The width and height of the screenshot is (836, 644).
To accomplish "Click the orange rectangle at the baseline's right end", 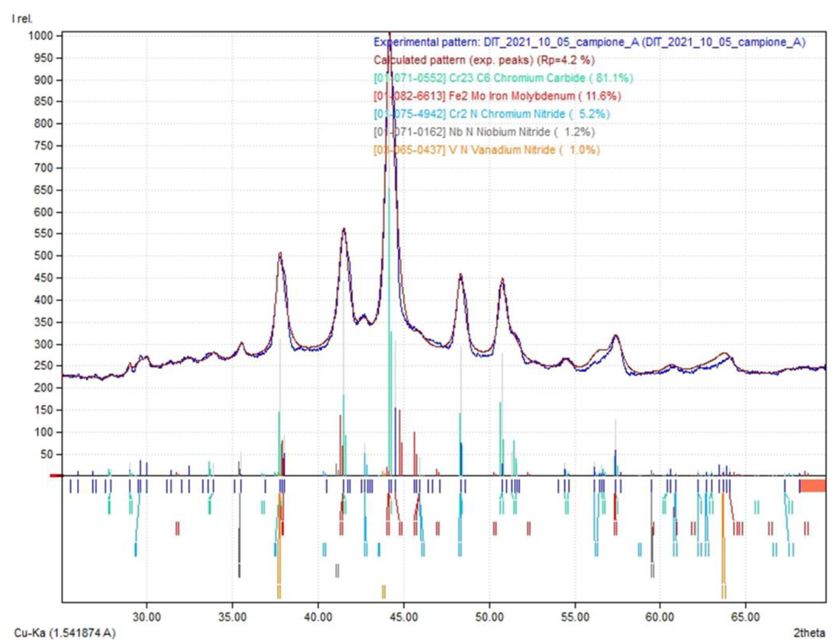I will (x=812, y=485).
